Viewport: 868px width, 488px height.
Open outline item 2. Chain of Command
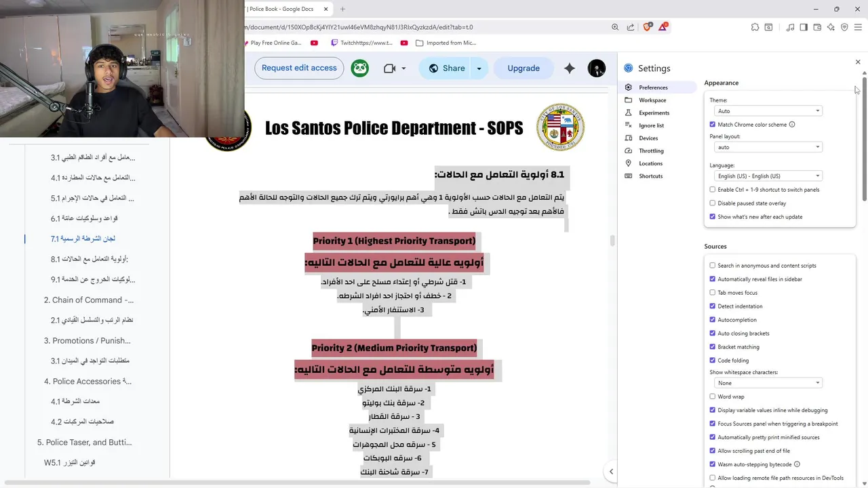(x=89, y=300)
